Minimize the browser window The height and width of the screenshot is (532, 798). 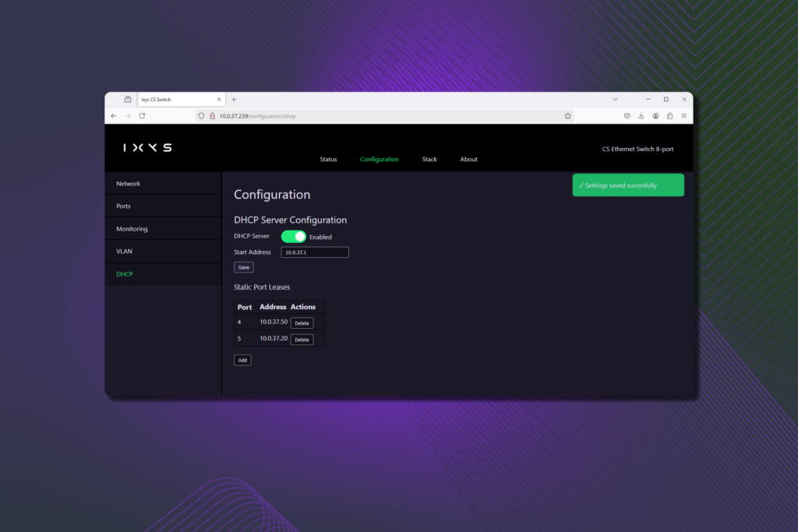coord(648,100)
